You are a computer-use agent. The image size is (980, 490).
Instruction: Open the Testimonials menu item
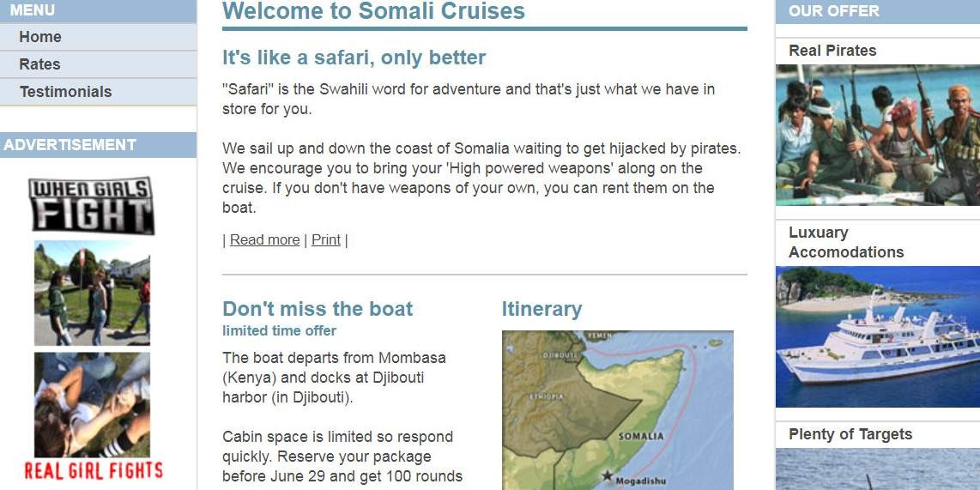tap(65, 92)
